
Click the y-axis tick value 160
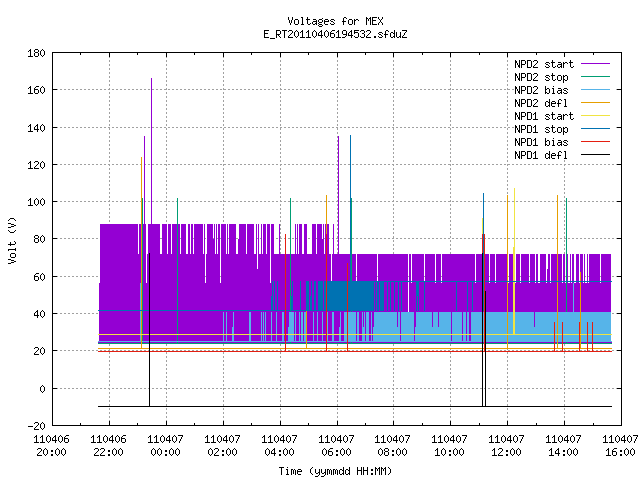pos(36,90)
